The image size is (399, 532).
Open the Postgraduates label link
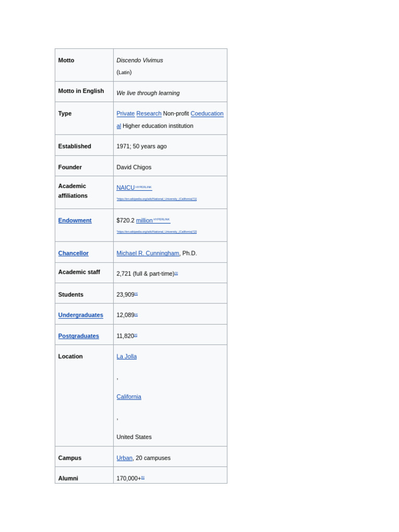[x=78, y=336]
